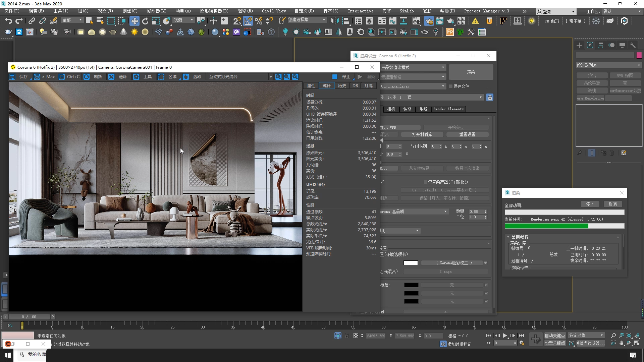Click the Undo arrow icon
Image resolution: width=644 pixels, height=362 pixels.
[x=8, y=21]
